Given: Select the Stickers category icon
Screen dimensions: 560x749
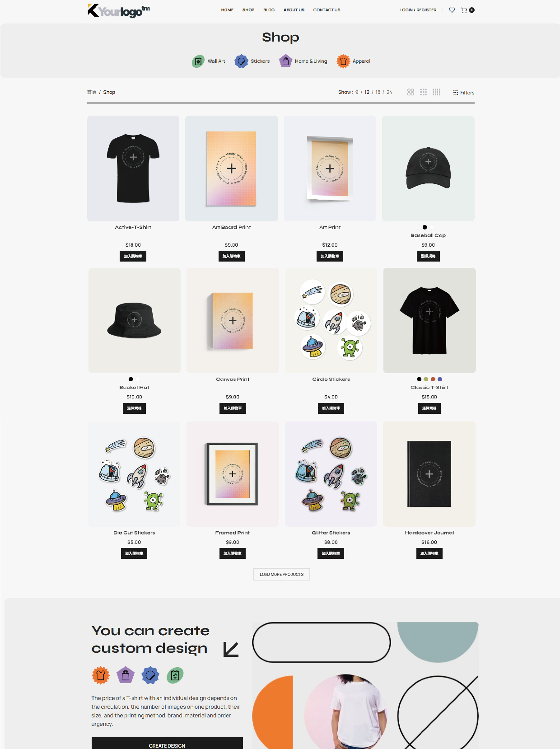Looking at the screenshot, I should (x=241, y=61).
